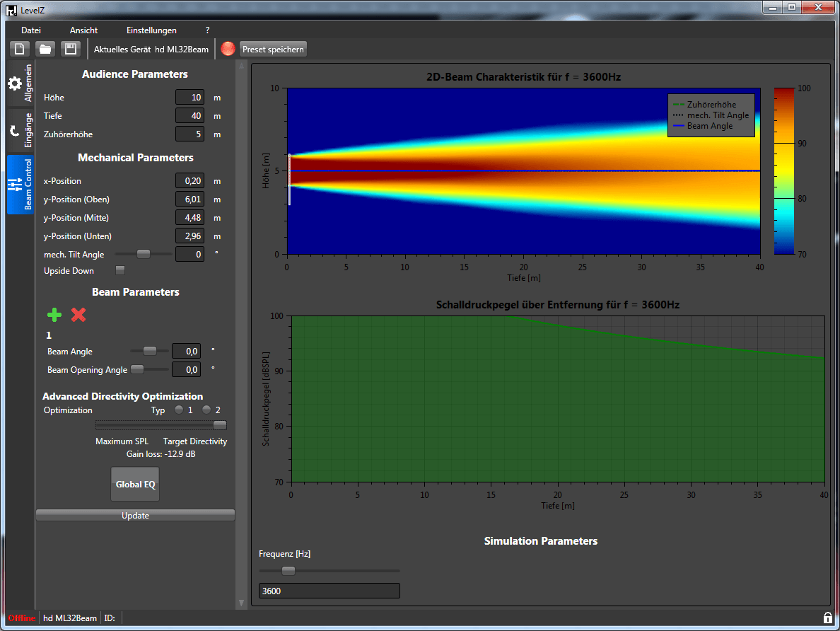Image resolution: width=840 pixels, height=631 pixels.
Task: Open the Datei menu
Action: pos(31,30)
